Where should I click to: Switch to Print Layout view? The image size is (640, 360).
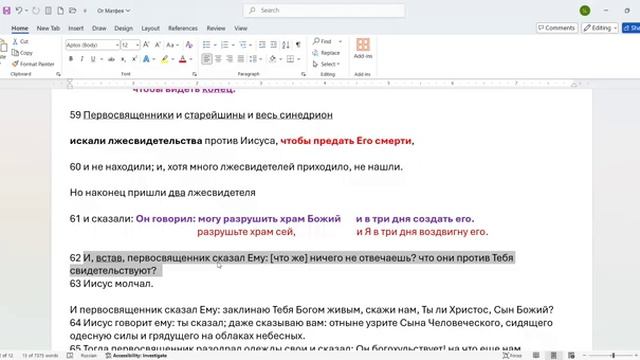(553, 356)
